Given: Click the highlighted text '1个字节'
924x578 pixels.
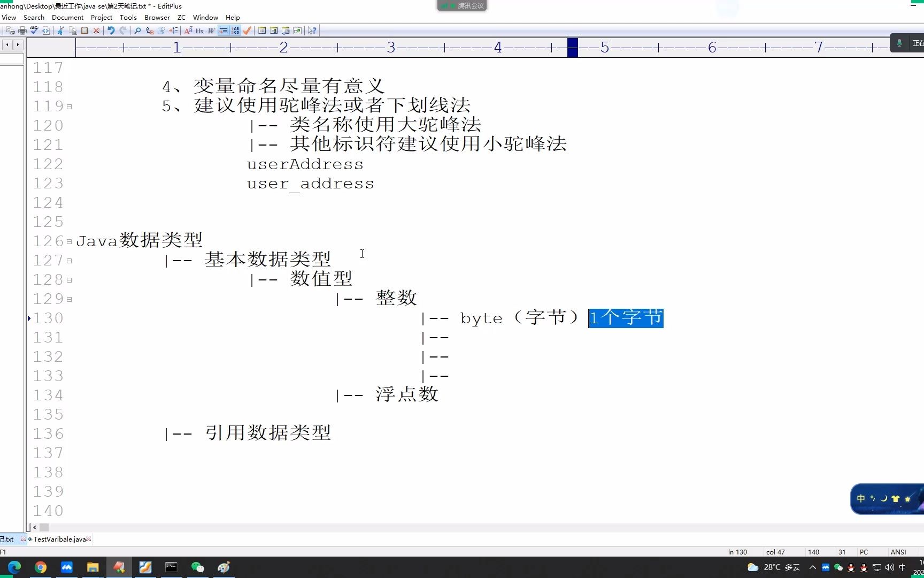Looking at the screenshot, I should click(x=626, y=318).
